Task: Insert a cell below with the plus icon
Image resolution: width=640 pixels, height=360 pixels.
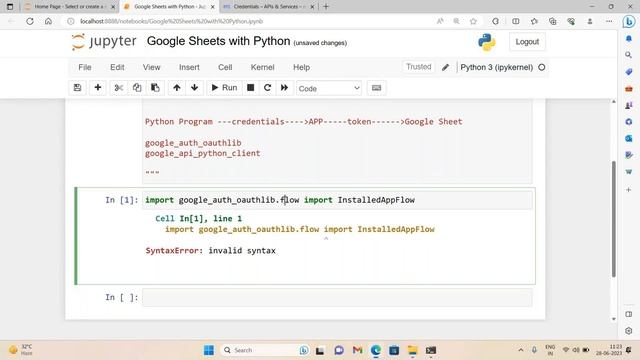Action: point(98,88)
